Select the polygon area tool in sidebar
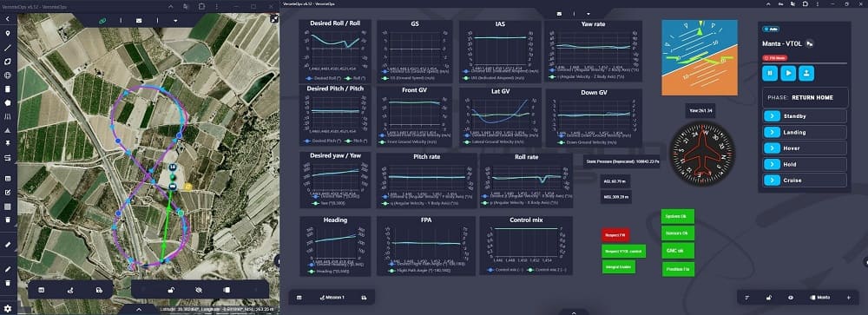Viewport: 868px width, 315px height. [x=8, y=62]
